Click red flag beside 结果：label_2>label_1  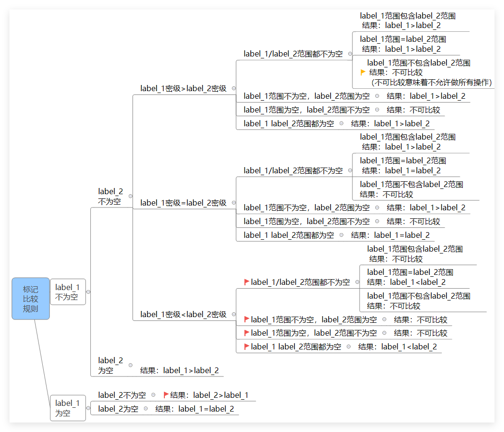[166, 395]
